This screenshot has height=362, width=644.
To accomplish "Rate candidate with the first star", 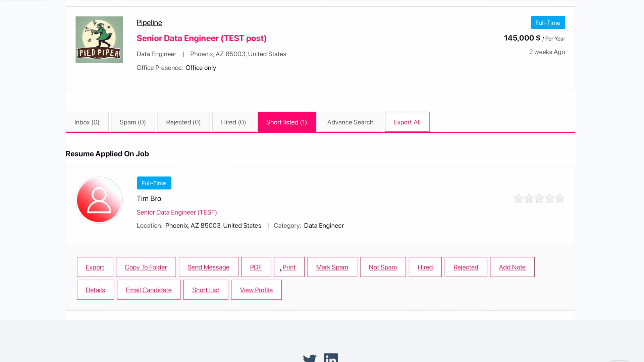I will click(x=518, y=198).
